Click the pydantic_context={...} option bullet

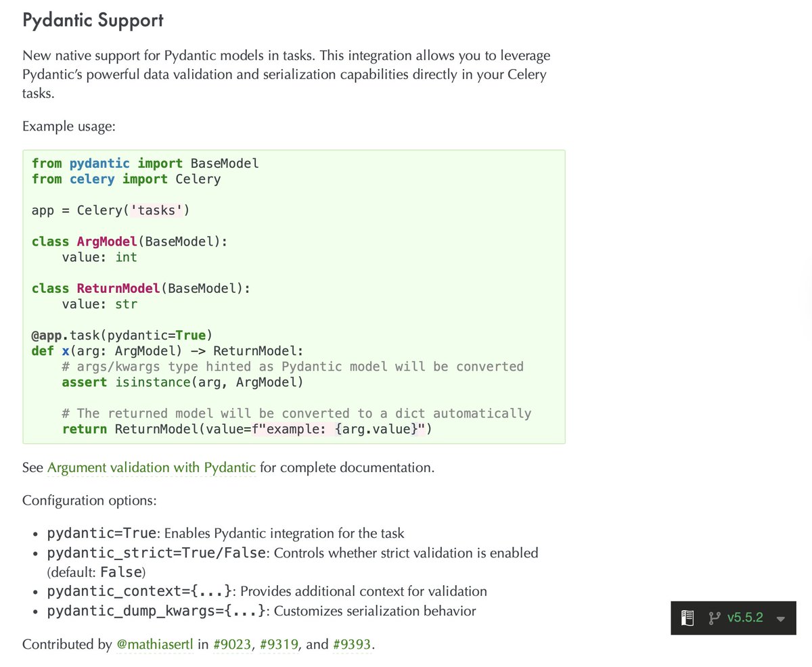[267, 591]
